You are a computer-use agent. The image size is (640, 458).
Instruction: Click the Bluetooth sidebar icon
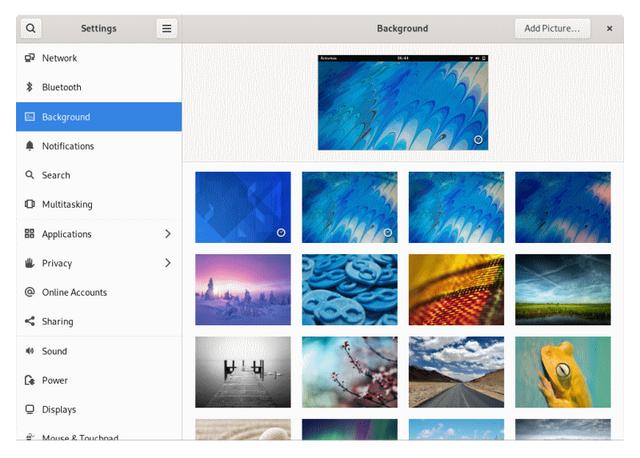pos(29,87)
